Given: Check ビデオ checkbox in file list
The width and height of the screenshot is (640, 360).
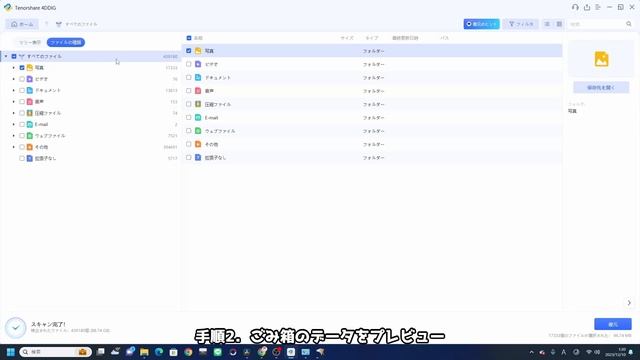Looking at the screenshot, I should (x=189, y=64).
